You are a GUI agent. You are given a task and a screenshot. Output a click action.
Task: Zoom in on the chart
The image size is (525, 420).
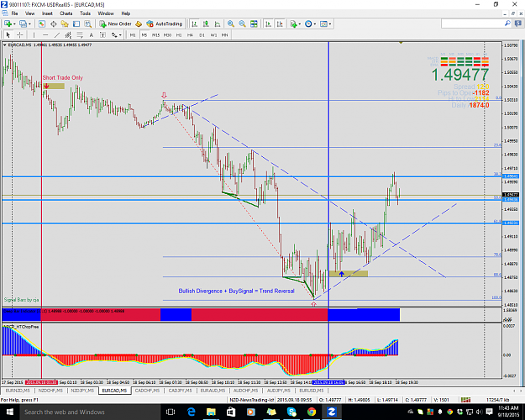click(231, 24)
